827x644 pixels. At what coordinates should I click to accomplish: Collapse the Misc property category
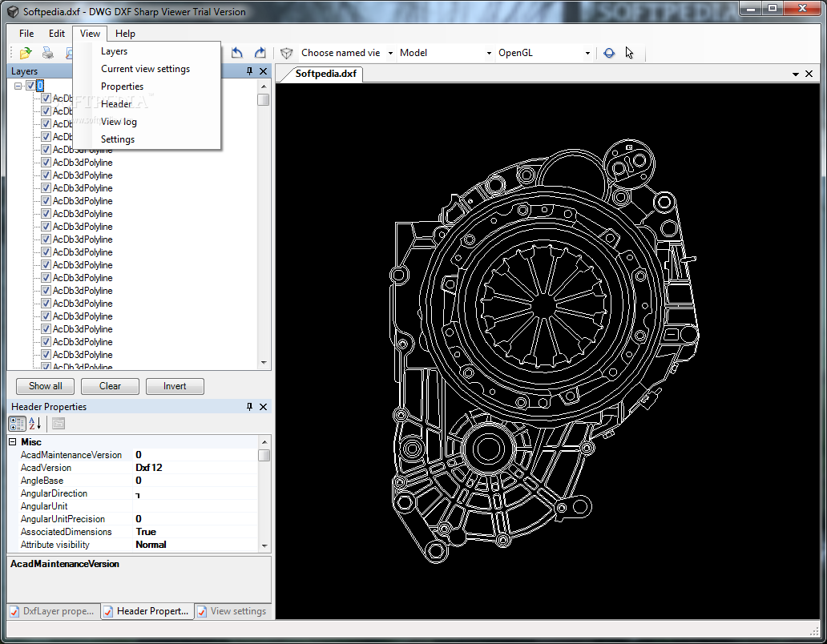click(13, 442)
